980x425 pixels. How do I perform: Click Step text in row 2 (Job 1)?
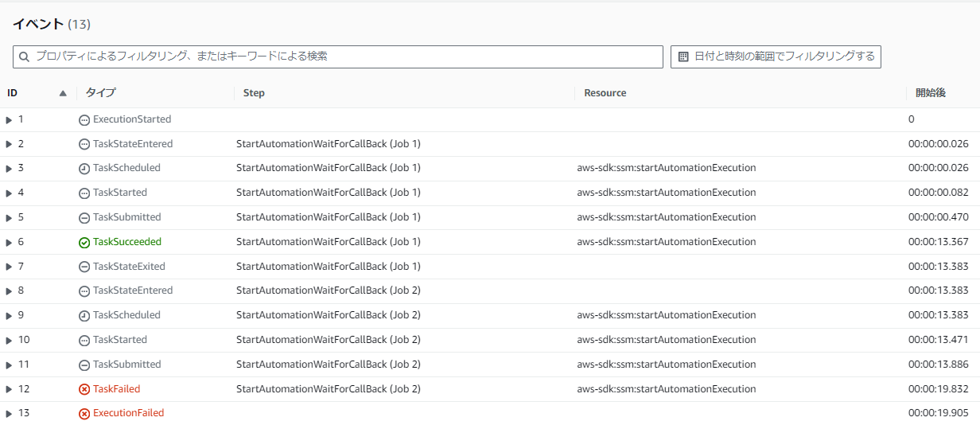329,144
